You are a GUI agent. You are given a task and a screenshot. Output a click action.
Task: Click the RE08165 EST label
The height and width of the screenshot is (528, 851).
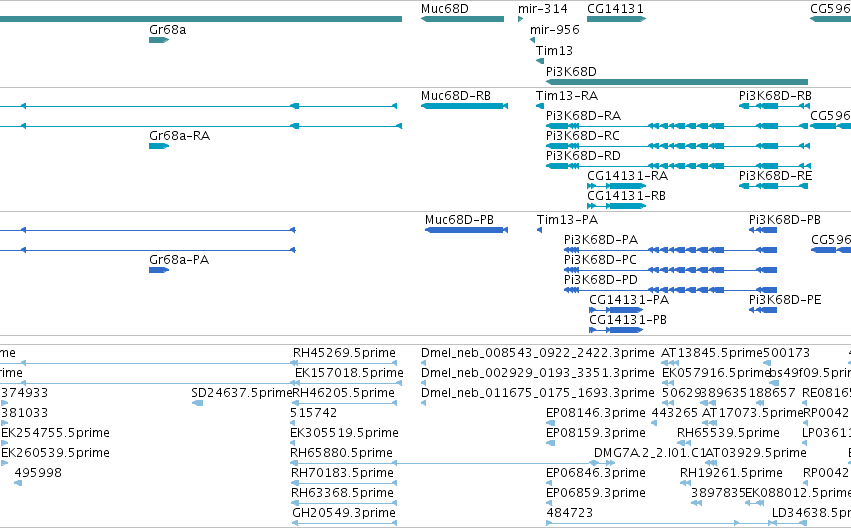[826, 393]
